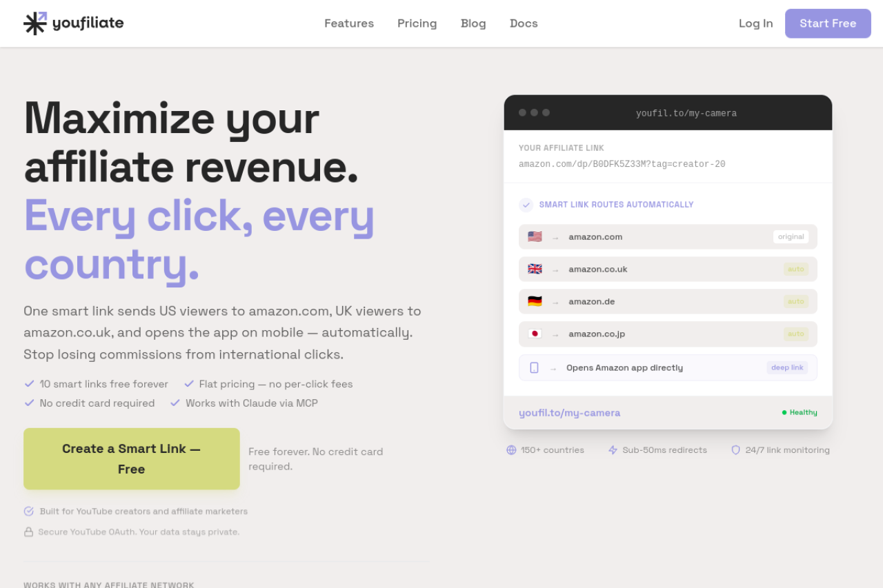
Task: Click the youfil.to/my-camera address bar text
Action: (686, 114)
